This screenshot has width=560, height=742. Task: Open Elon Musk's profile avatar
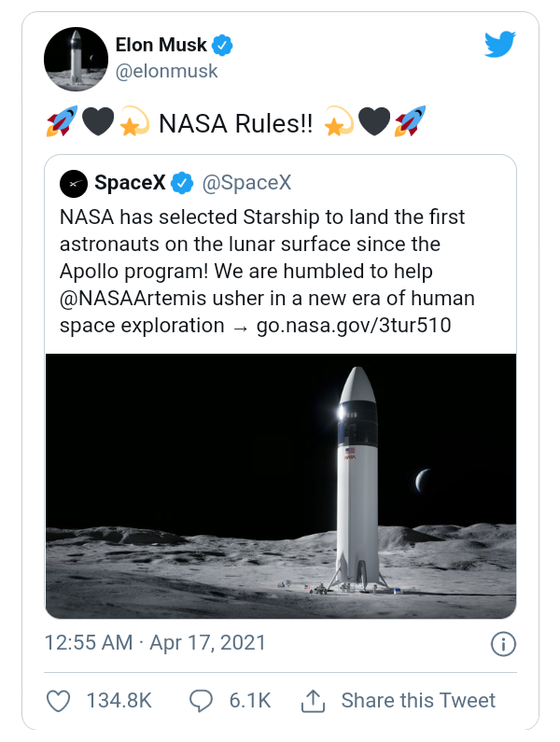76,59
